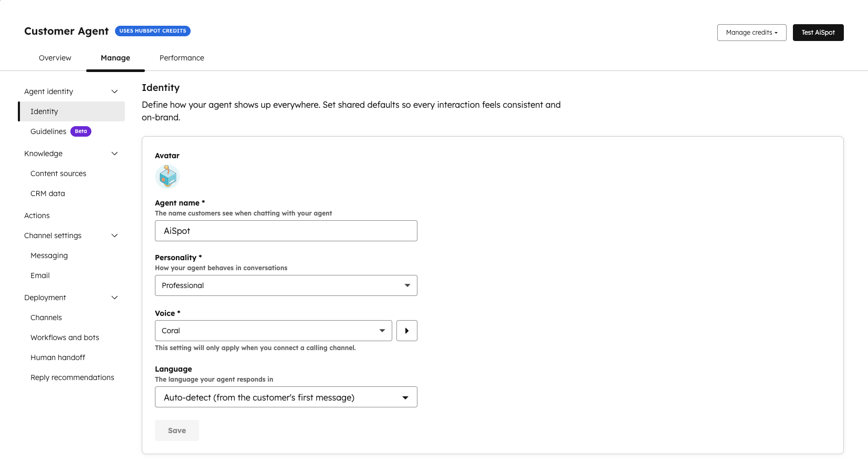Open the Personality dropdown
This screenshot has width=868, height=461.
pyautogui.click(x=286, y=285)
